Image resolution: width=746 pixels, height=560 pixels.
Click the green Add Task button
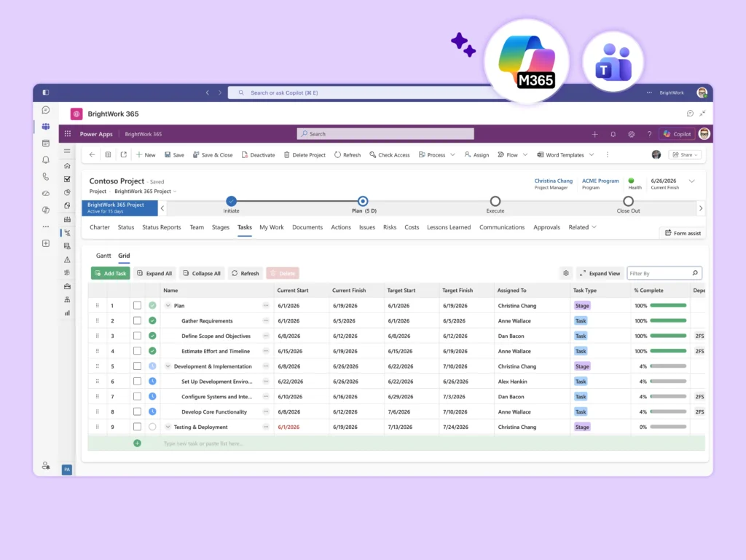click(111, 273)
